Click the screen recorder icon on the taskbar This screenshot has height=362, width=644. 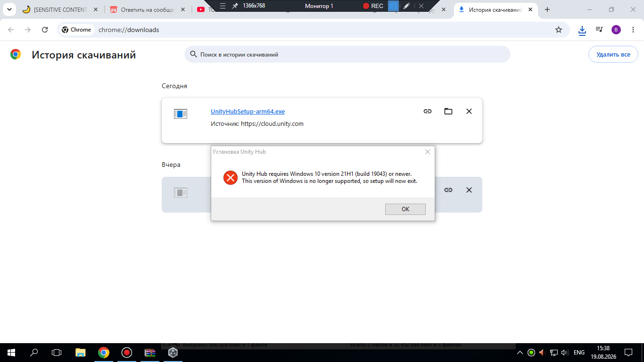click(x=127, y=353)
